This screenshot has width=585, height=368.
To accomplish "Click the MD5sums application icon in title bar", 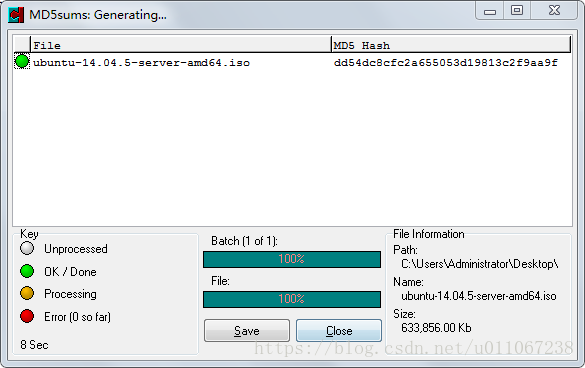I will (16, 15).
